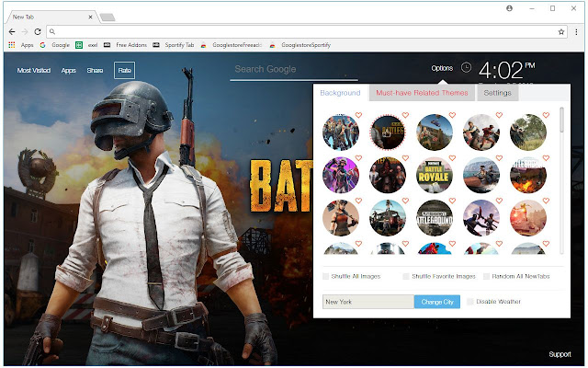Open a new browser tab button
Screen dimensions: 588x368
click(x=107, y=17)
